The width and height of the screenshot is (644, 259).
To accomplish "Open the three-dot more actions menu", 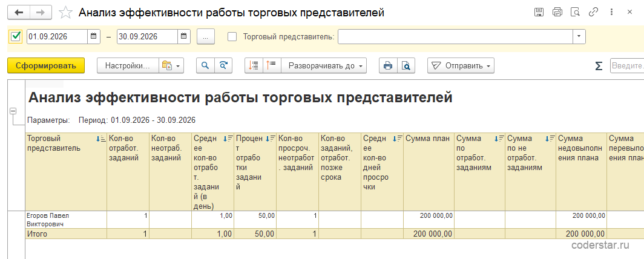I will click(611, 12).
